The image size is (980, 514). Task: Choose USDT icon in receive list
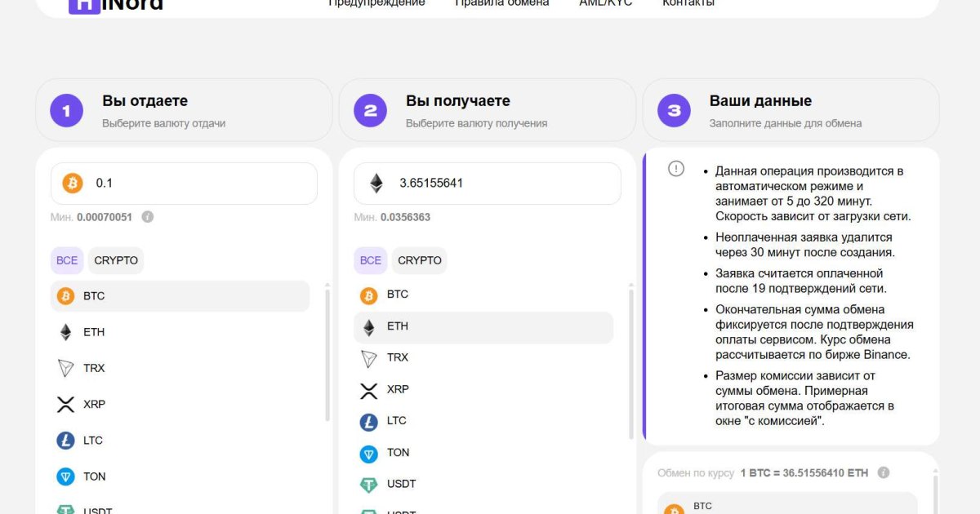coord(369,485)
